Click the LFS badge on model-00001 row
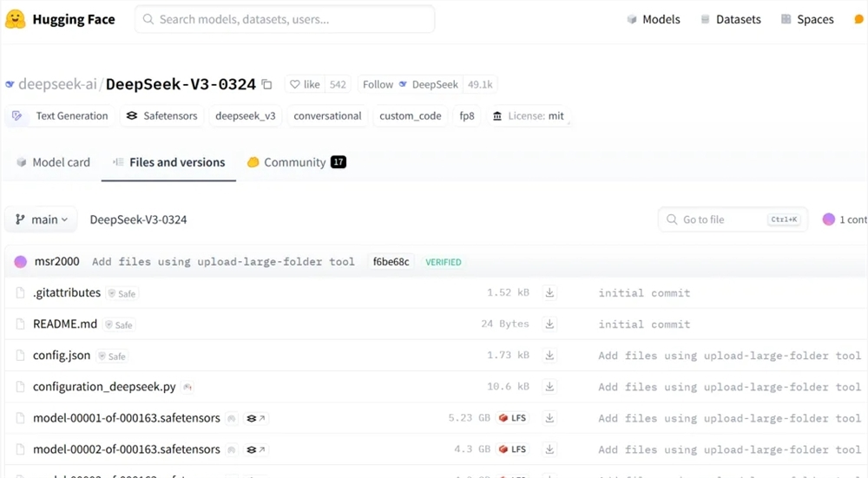This screenshot has width=868, height=478. pos(512,417)
